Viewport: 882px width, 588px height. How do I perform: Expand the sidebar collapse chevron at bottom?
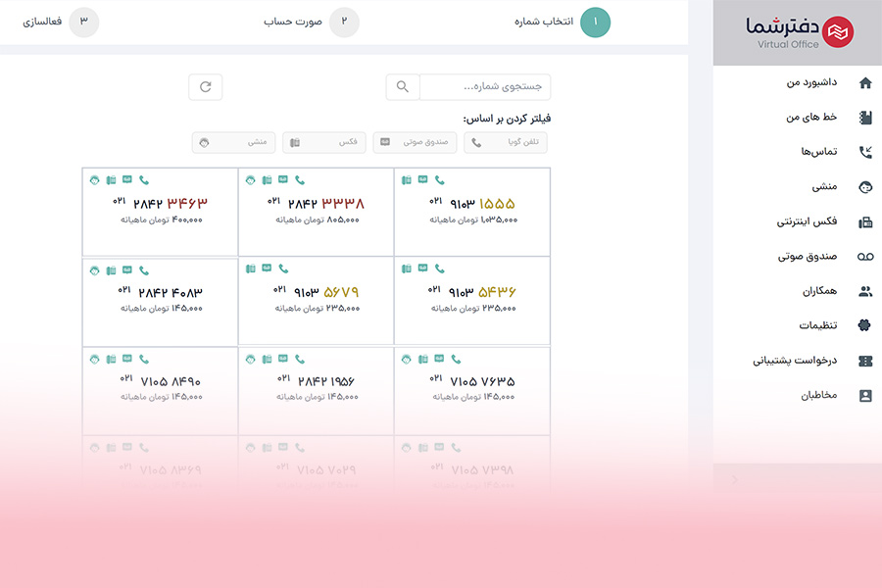735,479
